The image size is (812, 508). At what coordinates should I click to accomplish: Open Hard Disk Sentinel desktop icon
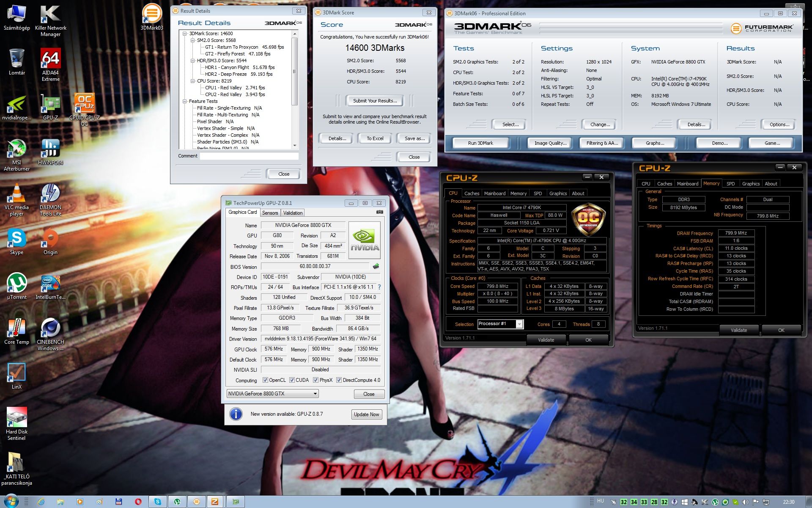tap(16, 424)
